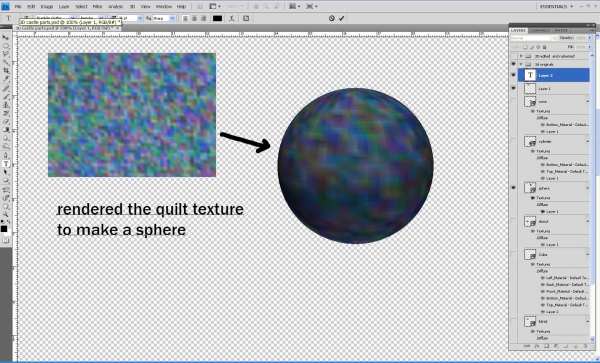Screen dimensions: 600x363
Task: Select the Eyedropper tool in toolbox
Action: (x=6, y=79)
